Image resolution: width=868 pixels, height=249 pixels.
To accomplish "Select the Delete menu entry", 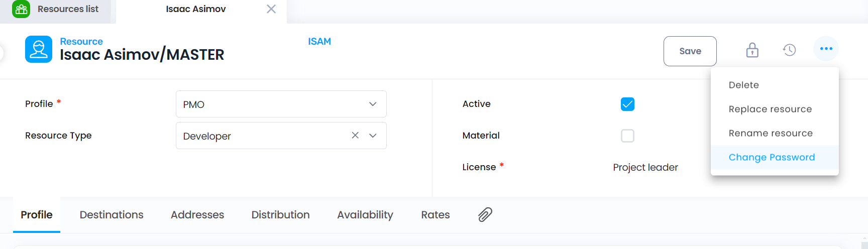I will (743, 85).
